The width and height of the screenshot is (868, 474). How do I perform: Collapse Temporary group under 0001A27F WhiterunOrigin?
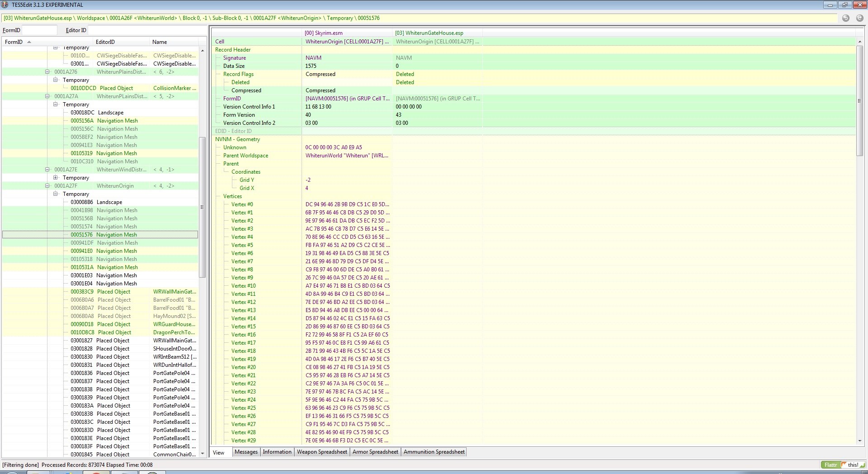tap(55, 194)
